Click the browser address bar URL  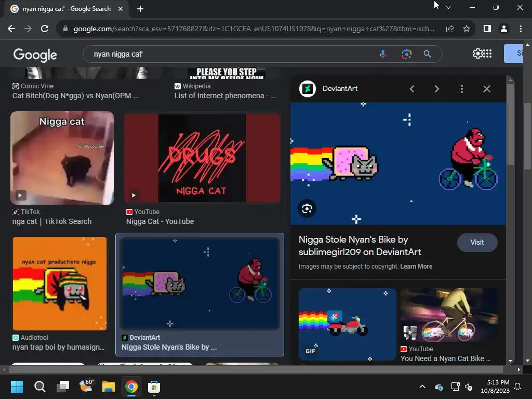(254, 29)
